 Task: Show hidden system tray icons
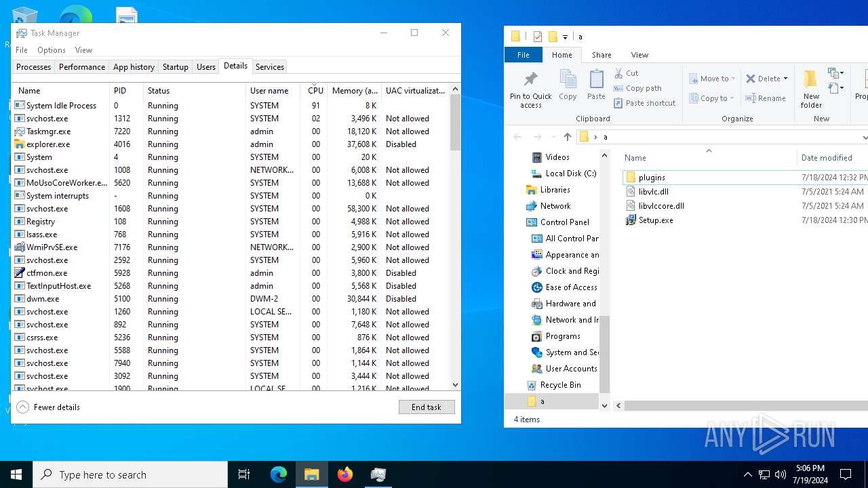(747, 474)
